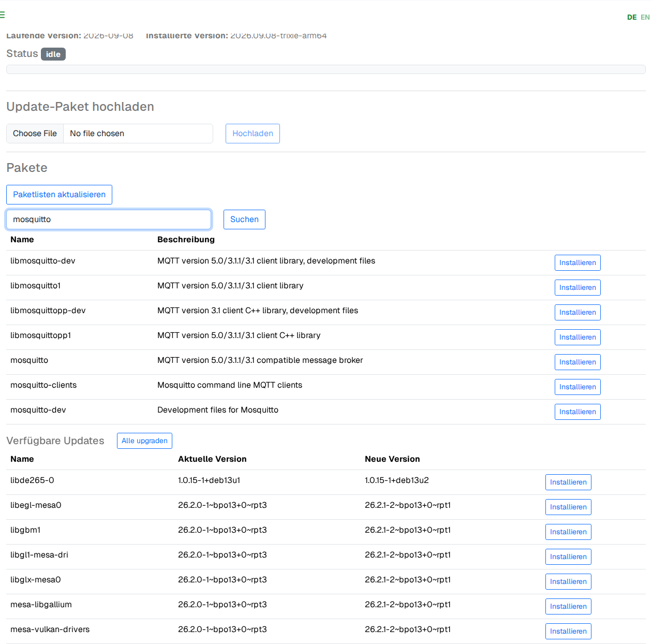Install the libde265-0 update

(x=568, y=482)
